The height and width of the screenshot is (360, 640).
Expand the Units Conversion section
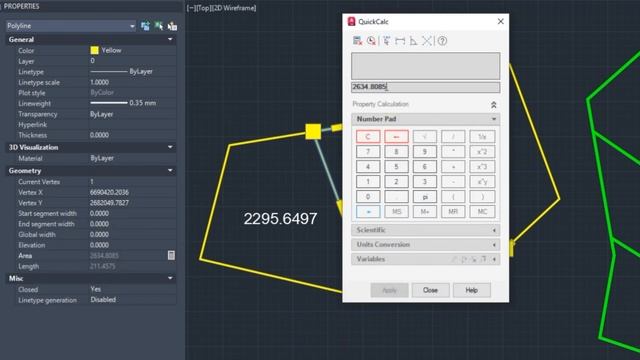494,245
